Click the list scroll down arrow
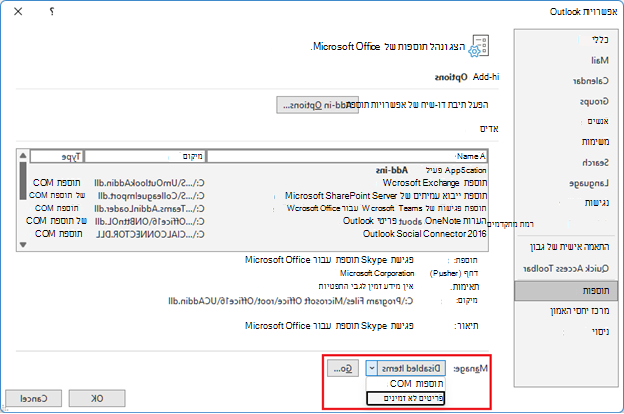 click(x=23, y=245)
